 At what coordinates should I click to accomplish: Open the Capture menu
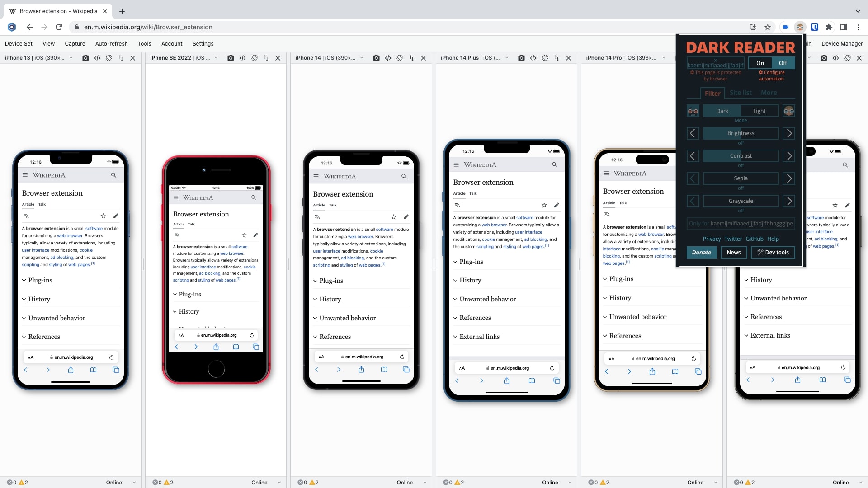coord(75,44)
